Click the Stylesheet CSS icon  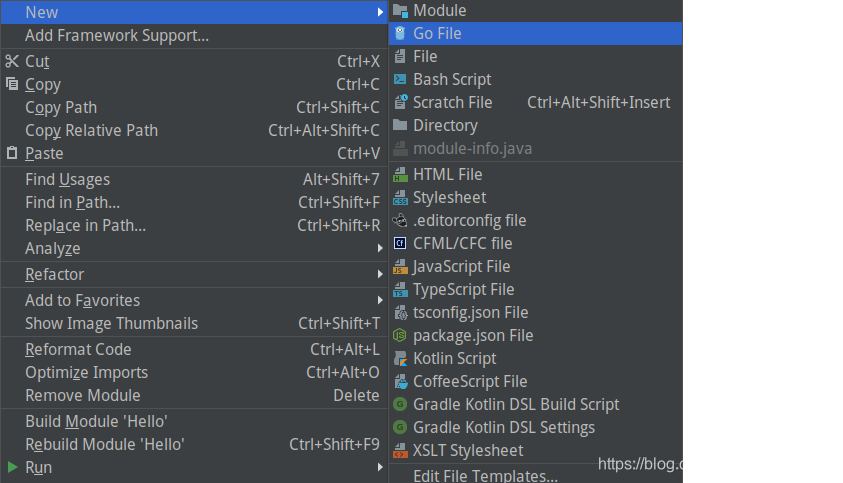pos(400,197)
